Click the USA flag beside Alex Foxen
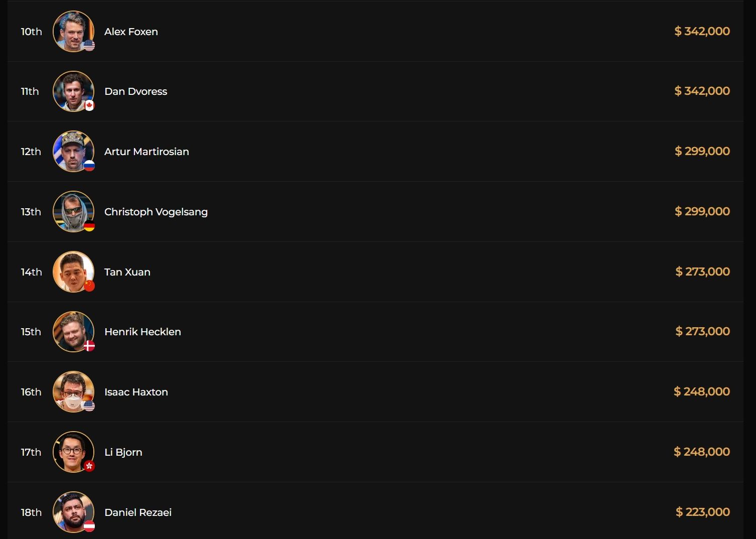 pyautogui.click(x=89, y=45)
